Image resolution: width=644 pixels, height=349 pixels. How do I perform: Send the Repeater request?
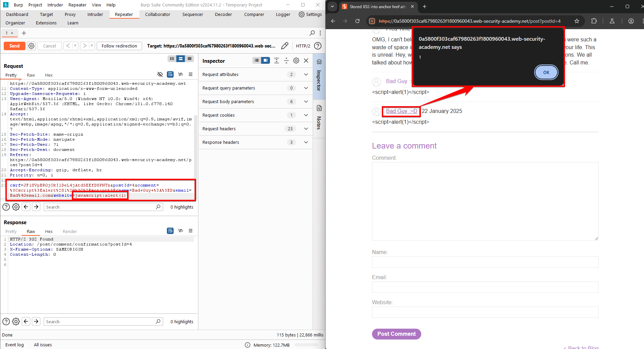click(x=15, y=46)
